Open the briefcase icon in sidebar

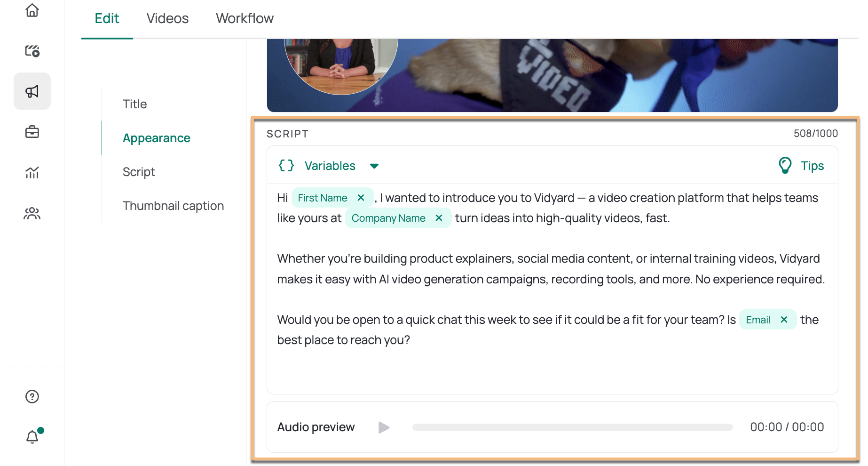click(32, 132)
